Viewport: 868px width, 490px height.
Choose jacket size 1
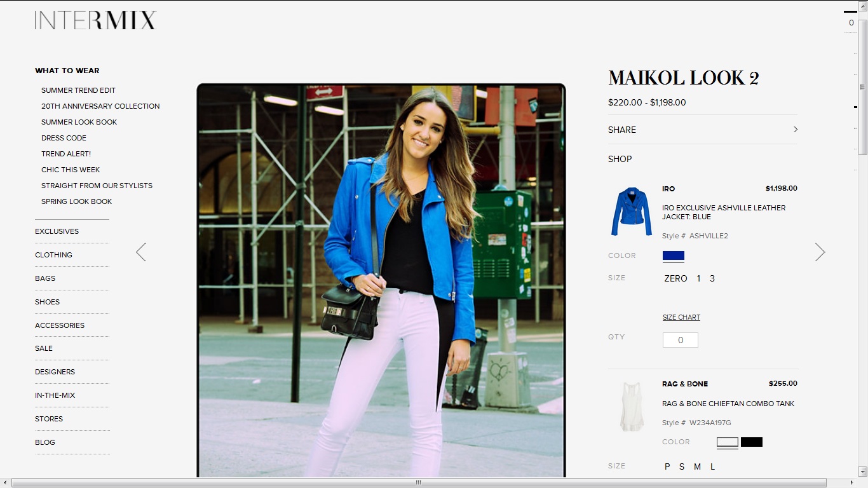tap(698, 278)
